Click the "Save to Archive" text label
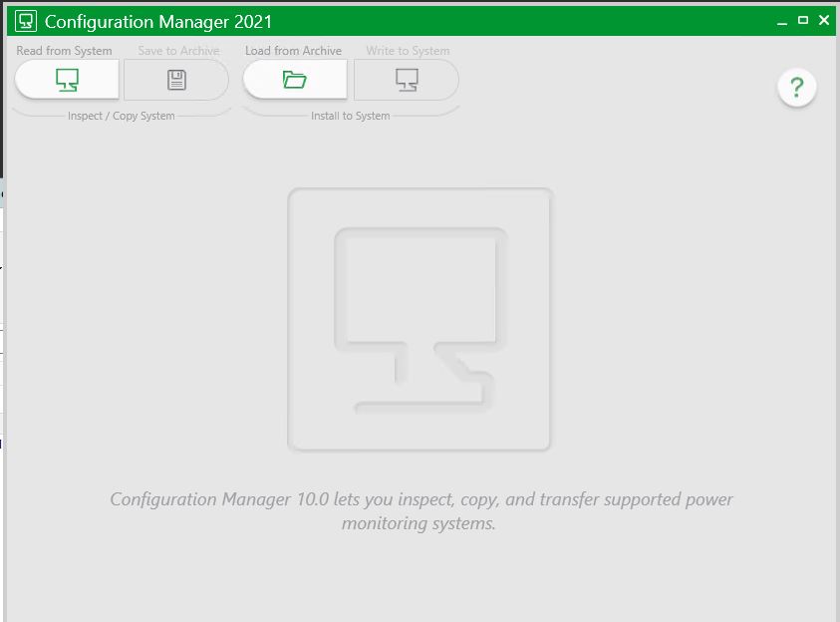840x622 pixels. [x=178, y=51]
